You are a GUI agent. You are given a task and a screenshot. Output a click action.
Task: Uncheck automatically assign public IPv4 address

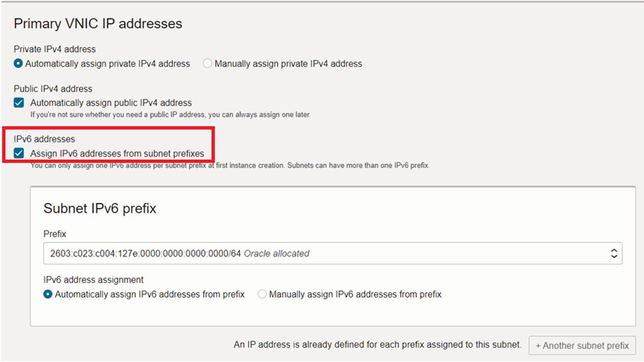point(18,102)
